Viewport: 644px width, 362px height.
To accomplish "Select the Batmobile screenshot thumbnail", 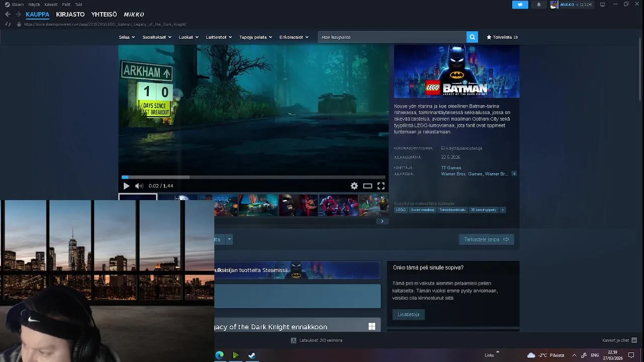I will click(x=258, y=205).
